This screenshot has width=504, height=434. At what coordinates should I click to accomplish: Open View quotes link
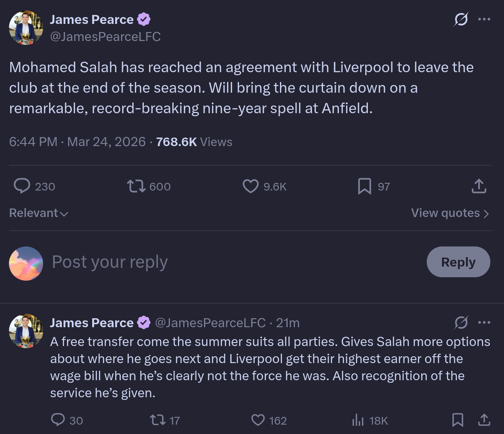point(450,213)
